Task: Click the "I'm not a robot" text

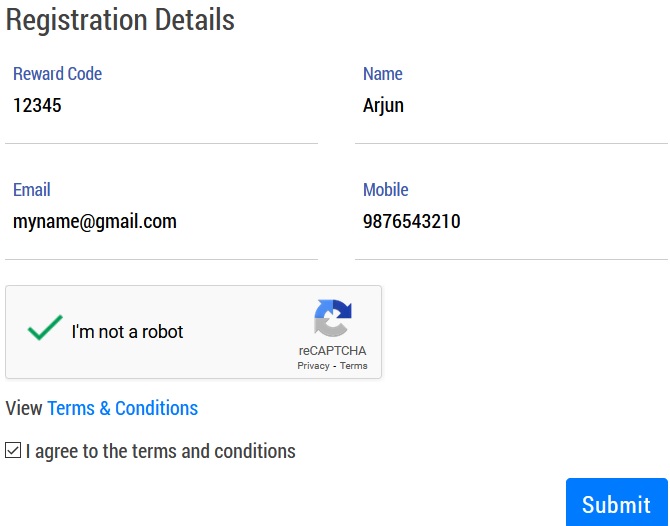Action: click(x=127, y=332)
